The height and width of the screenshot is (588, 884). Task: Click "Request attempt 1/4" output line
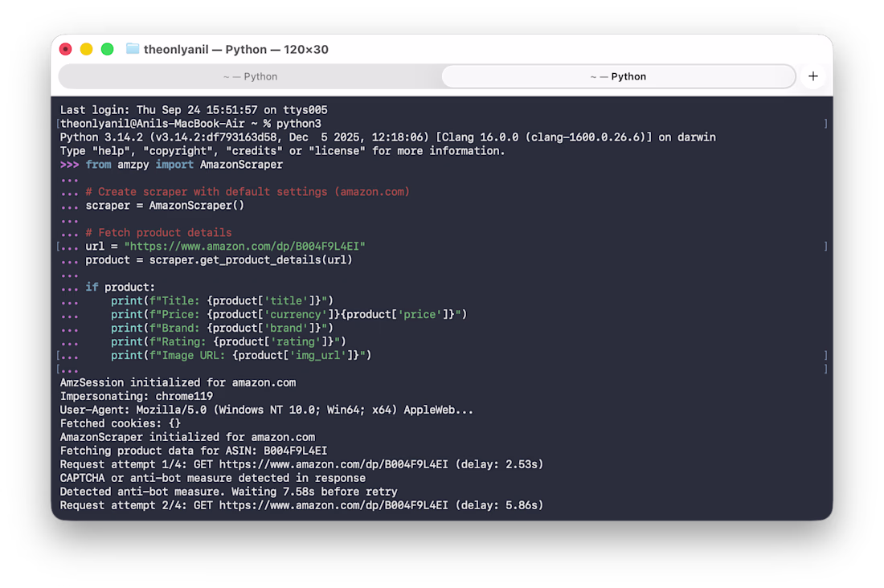[301, 464]
